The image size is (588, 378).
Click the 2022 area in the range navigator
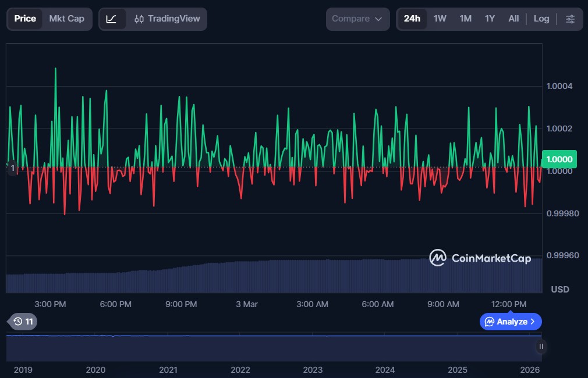click(x=240, y=348)
